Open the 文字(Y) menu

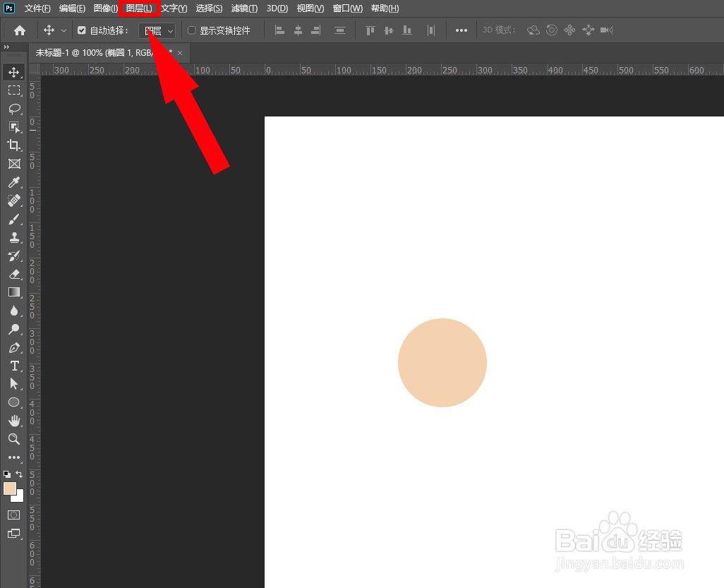tap(174, 8)
